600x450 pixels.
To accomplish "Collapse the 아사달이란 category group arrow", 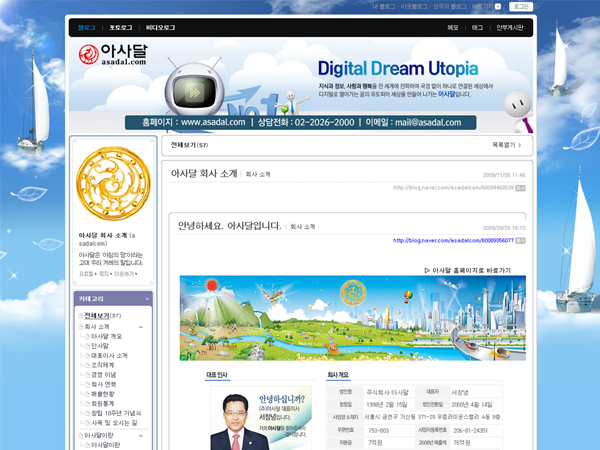I will point(141,436).
